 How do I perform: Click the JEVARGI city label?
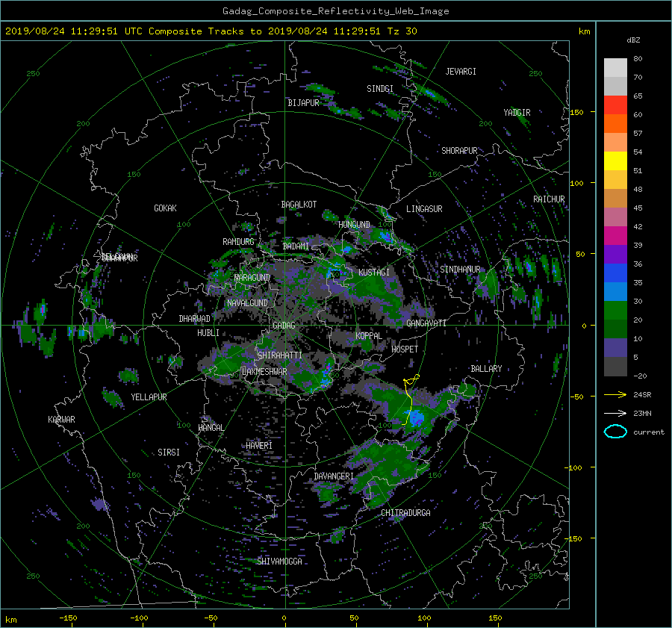tap(461, 72)
